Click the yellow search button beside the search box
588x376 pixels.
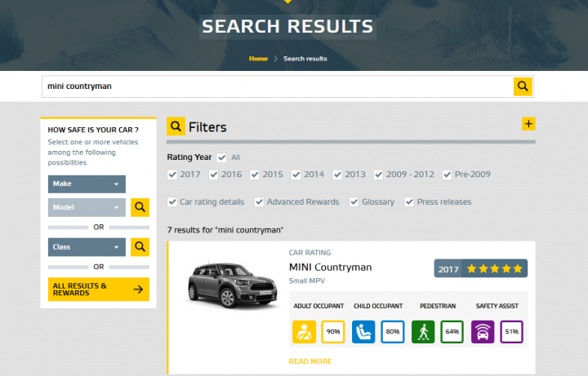pos(523,86)
